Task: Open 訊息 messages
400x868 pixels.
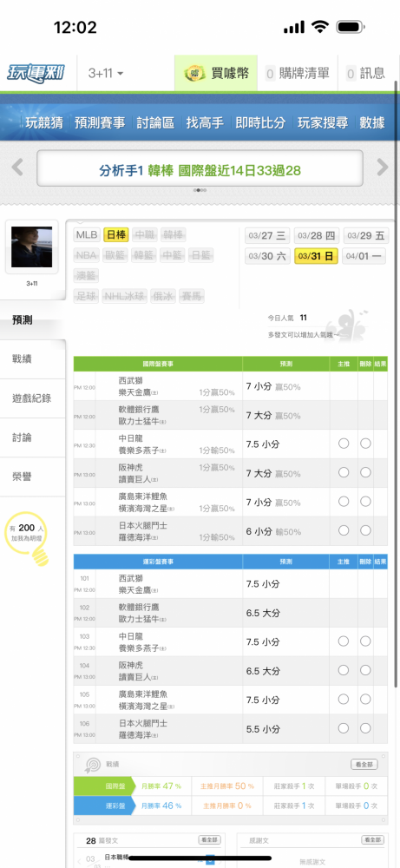Action: [365, 73]
